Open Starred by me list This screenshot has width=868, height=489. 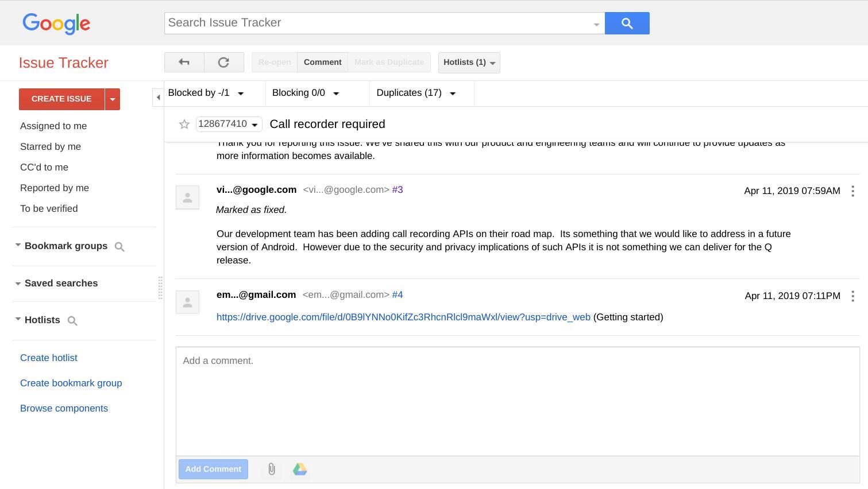tap(51, 146)
